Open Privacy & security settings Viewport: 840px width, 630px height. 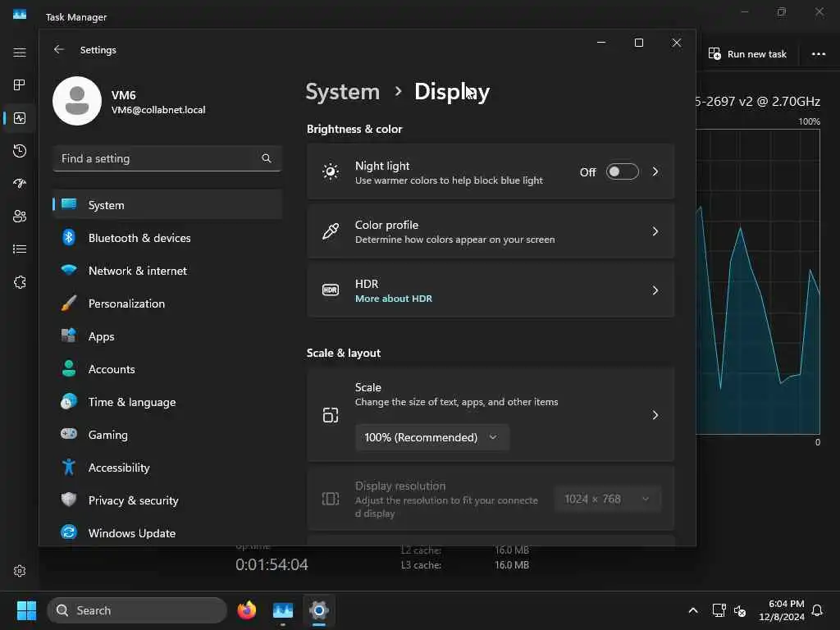[x=167, y=500]
